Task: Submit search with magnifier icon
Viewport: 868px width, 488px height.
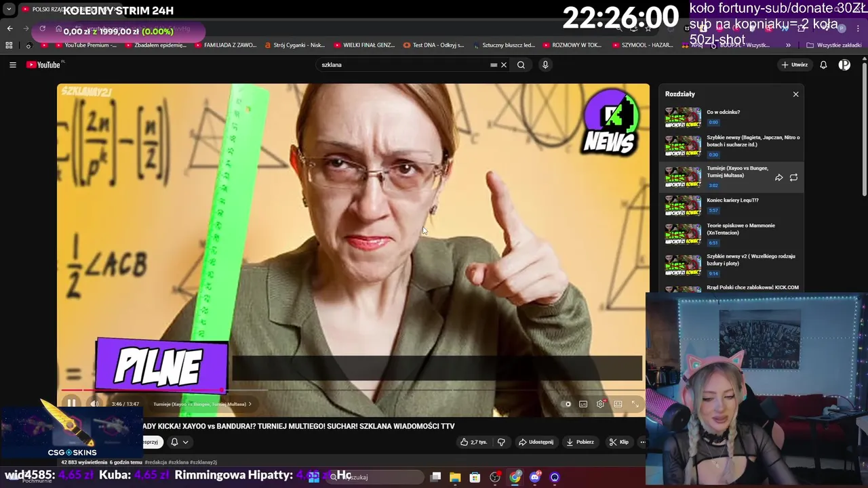Action: pyautogui.click(x=521, y=65)
